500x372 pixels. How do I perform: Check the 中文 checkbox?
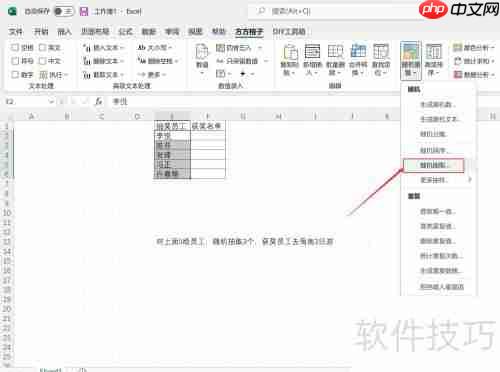click(42, 61)
